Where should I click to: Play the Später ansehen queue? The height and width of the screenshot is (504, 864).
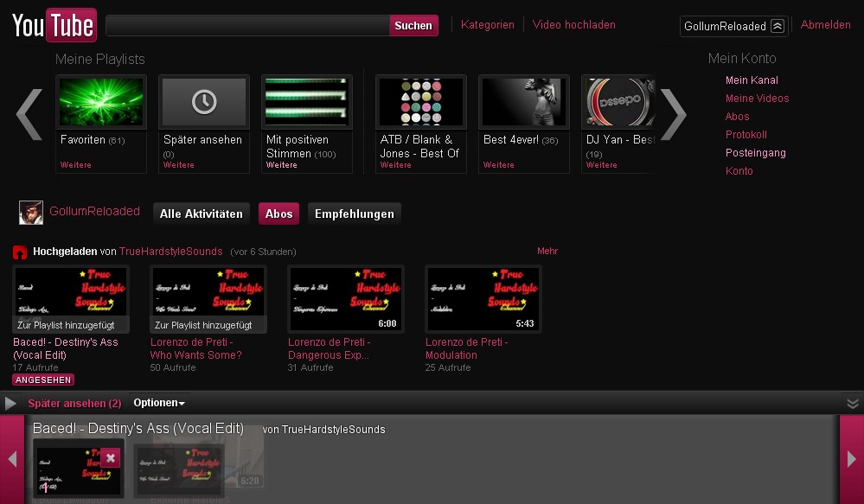10,403
